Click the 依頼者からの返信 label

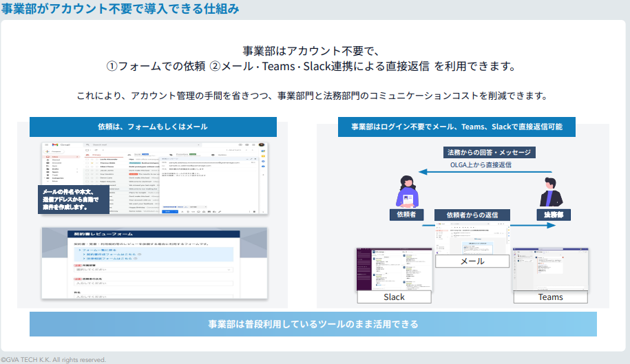(472, 215)
